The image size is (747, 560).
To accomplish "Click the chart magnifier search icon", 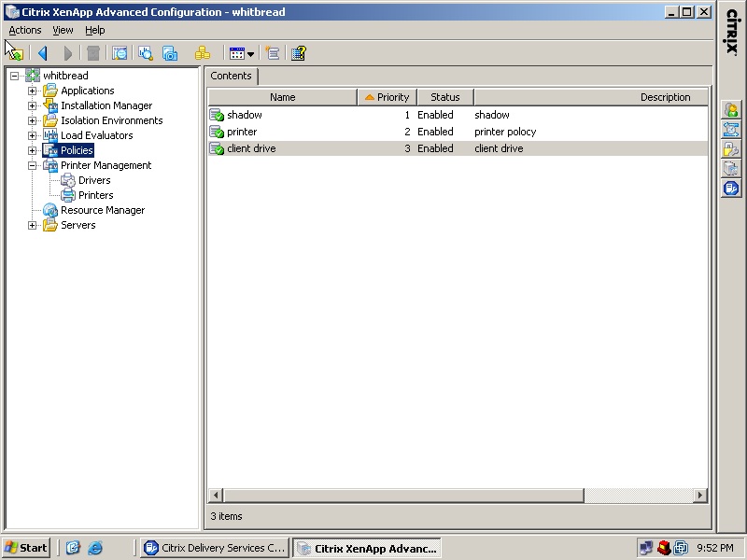I will click(x=146, y=53).
